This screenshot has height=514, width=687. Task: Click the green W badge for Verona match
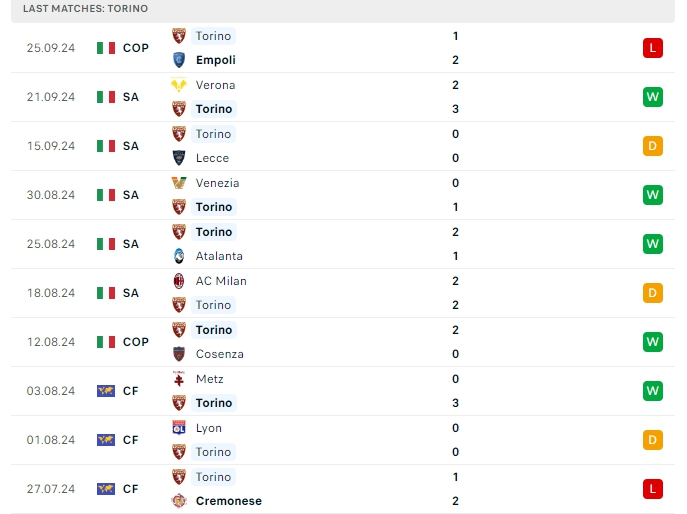(653, 97)
